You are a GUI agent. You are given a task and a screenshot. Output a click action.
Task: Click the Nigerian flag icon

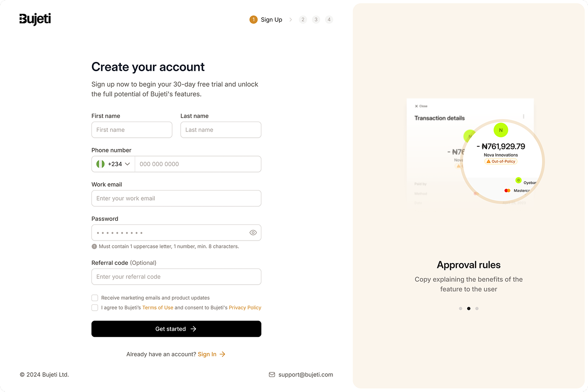pos(101,164)
